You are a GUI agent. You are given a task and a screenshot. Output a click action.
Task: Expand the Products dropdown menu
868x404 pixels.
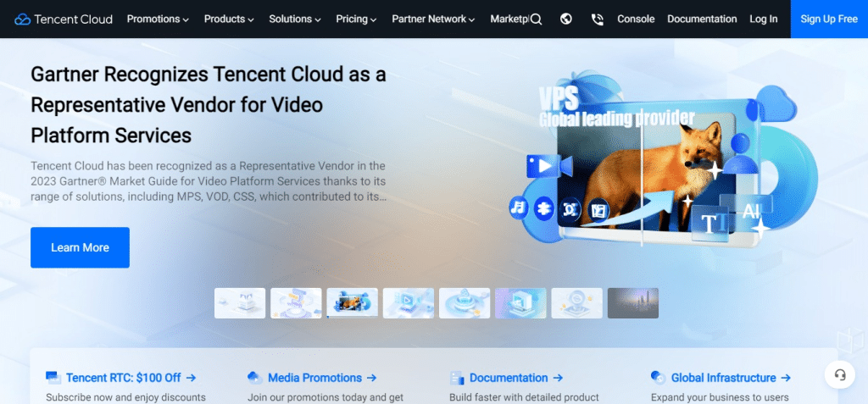point(229,19)
